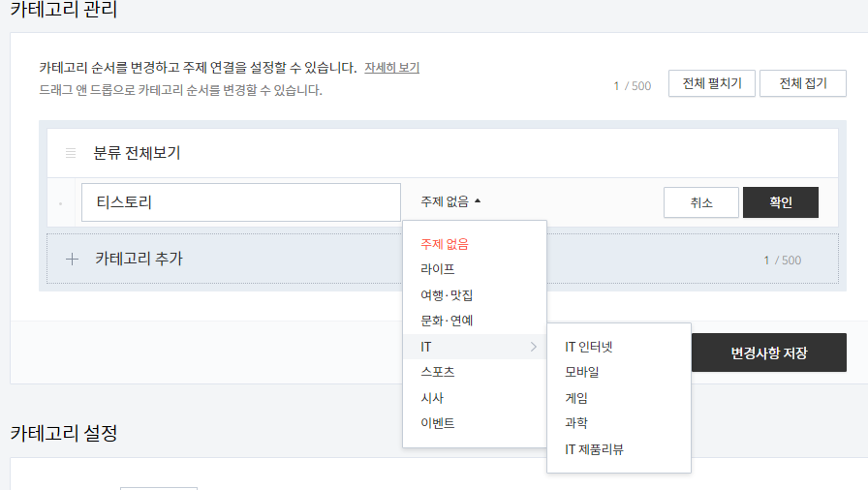Choose the 시사 topic
Viewport: 868px width, 490px height.
432,398
